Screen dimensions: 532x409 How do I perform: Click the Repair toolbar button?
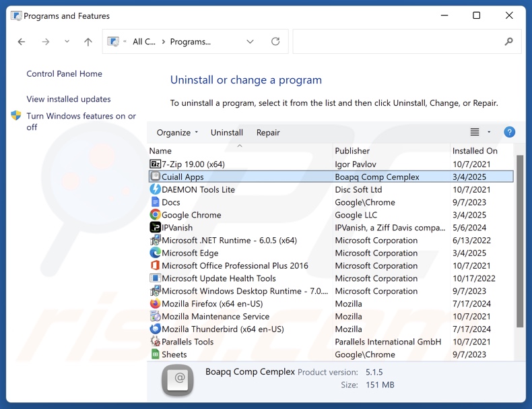click(268, 132)
